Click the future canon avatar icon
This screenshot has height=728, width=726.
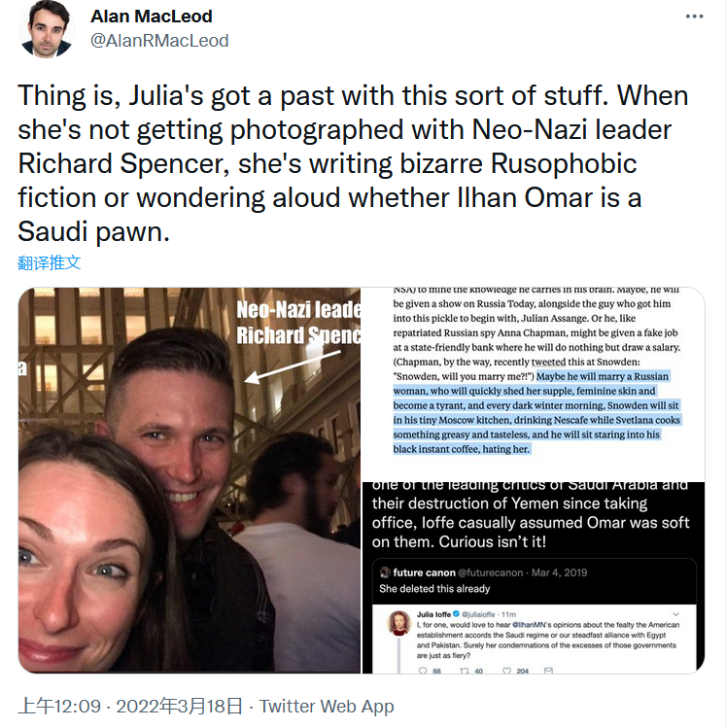[385, 572]
